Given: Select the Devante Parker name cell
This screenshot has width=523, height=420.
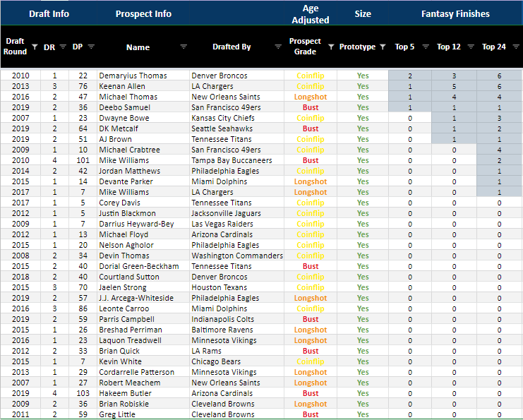Looking at the screenshot, I should 143,182.
